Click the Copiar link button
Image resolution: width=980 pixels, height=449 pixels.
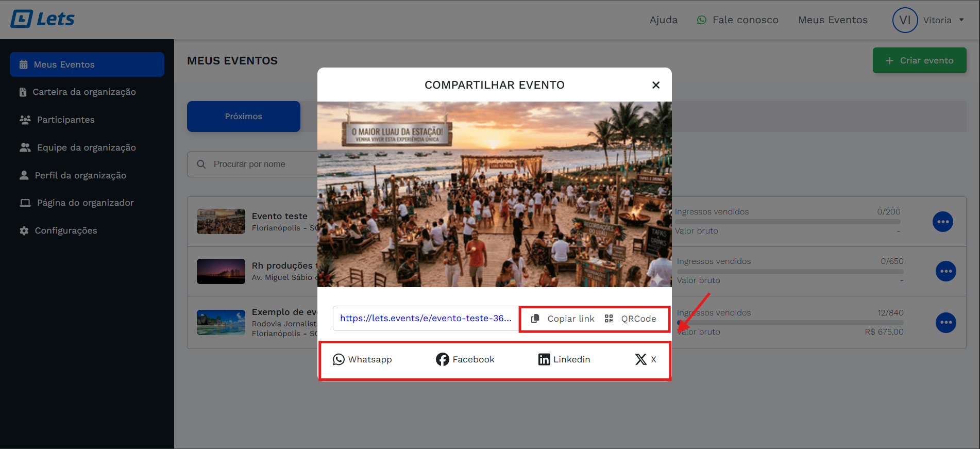(x=563, y=319)
